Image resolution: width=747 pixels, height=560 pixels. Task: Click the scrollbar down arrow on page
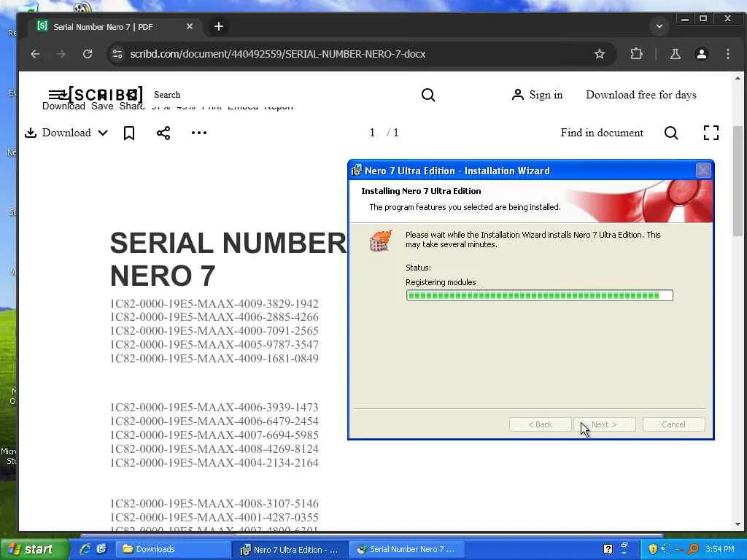[x=738, y=524]
